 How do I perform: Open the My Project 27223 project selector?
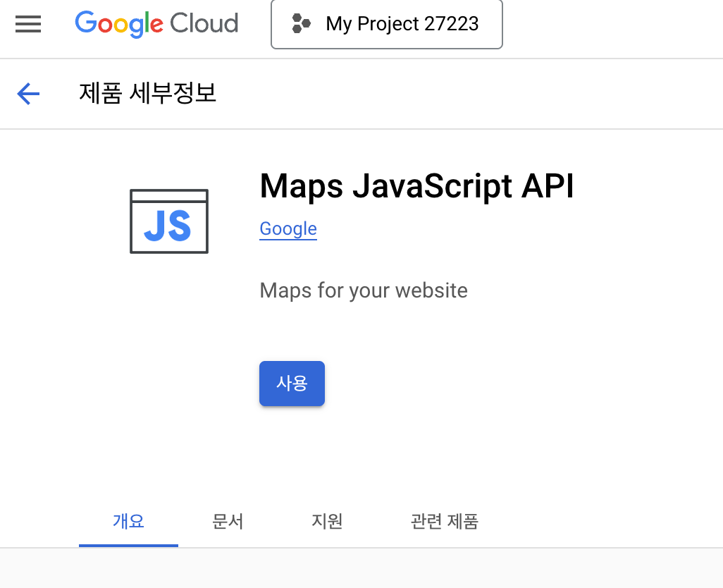pos(387,24)
